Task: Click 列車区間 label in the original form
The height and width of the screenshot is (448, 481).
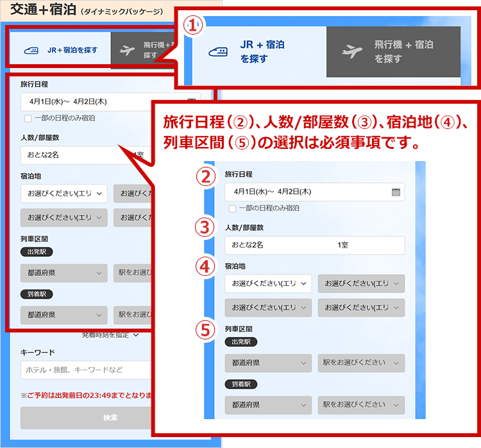Action: 35,239
